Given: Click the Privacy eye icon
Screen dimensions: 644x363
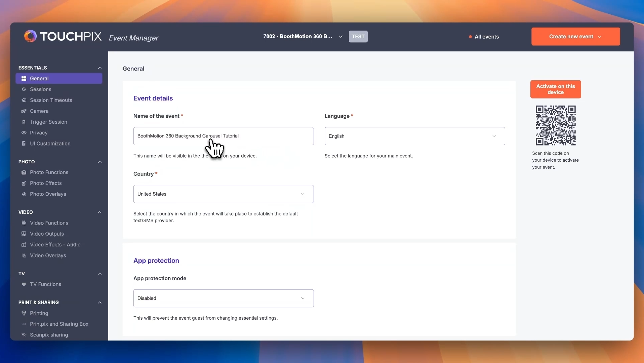Looking at the screenshot, I should [x=24, y=133].
